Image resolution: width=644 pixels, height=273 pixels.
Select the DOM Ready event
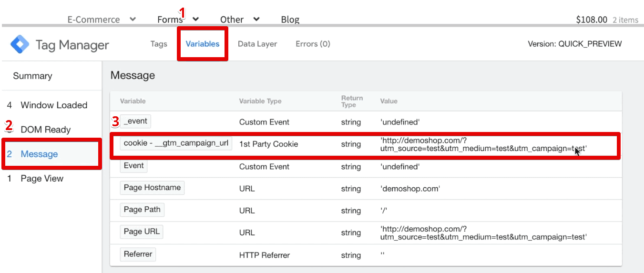pyautogui.click(x=45, y=130)
